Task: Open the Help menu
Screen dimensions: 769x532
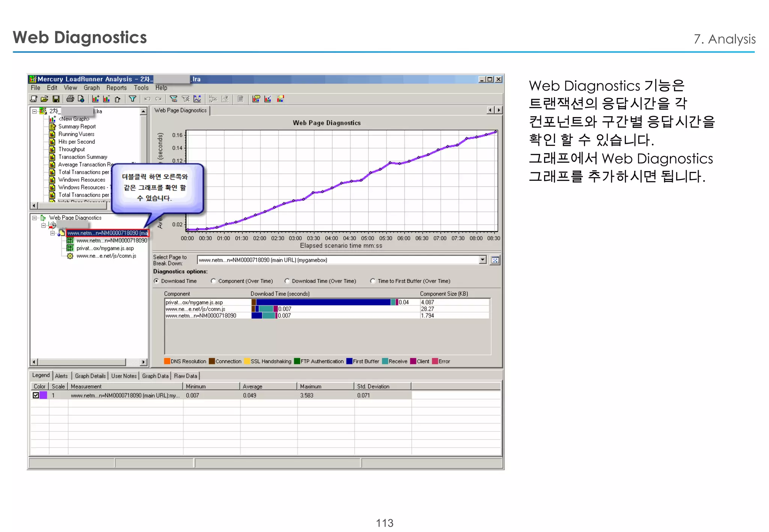Action: [x=161, y=88]
